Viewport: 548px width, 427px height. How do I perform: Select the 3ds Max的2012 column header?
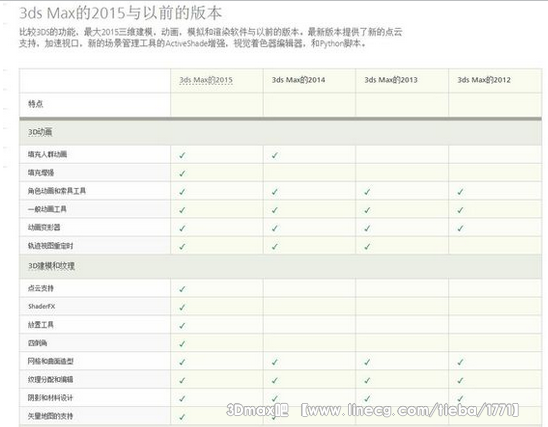[x=484, y=80]
